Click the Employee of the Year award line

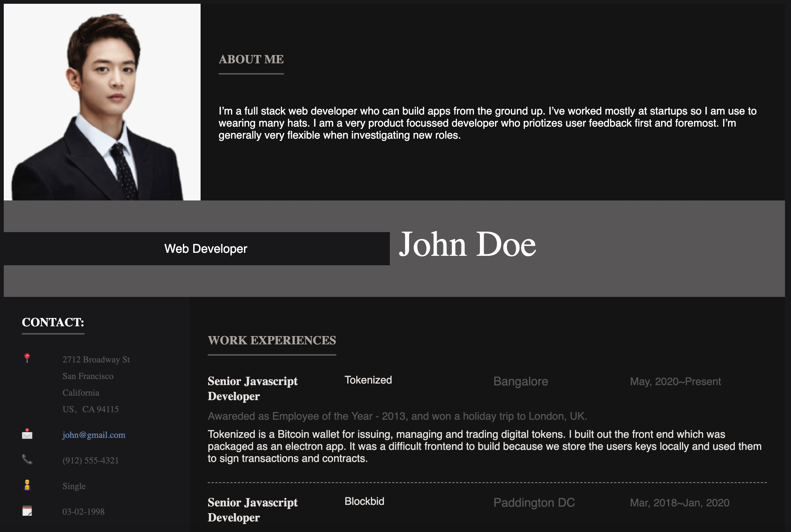tap(397, 416)
